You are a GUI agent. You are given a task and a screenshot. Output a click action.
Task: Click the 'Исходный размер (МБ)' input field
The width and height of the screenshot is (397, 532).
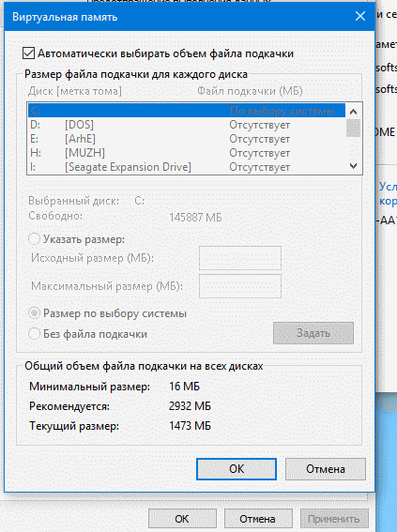[x=240, y=258]
